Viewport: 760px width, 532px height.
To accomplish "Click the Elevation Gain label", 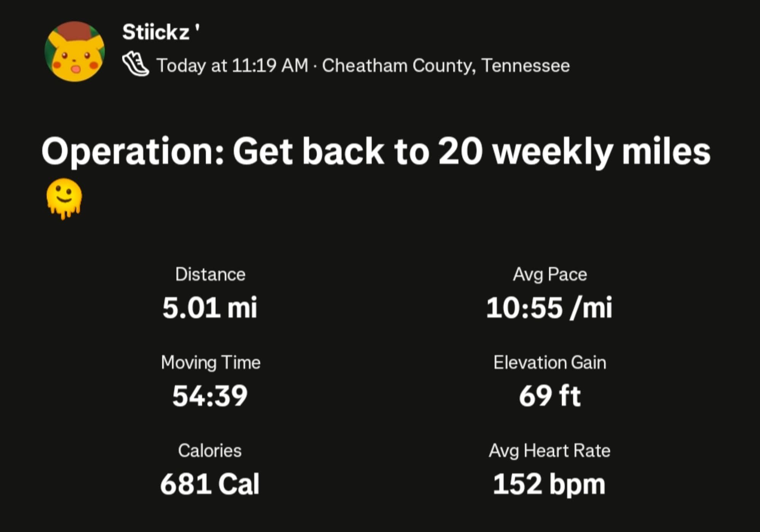I will [549, 362].
